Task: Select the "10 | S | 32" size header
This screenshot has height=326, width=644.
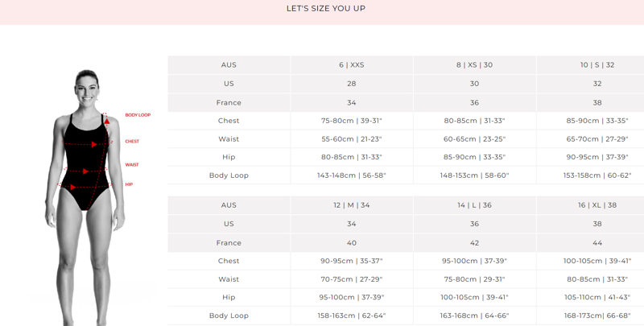Action: (597, 65)
